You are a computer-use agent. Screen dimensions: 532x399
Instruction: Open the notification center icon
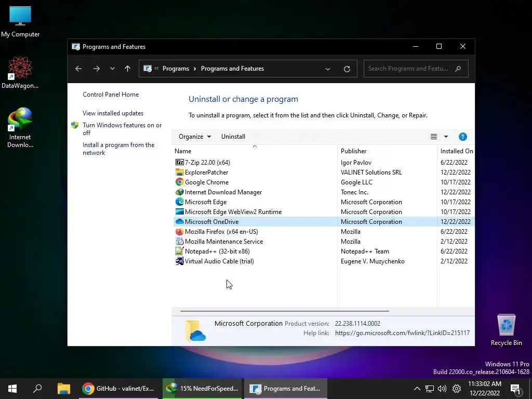tap(515, 389)
